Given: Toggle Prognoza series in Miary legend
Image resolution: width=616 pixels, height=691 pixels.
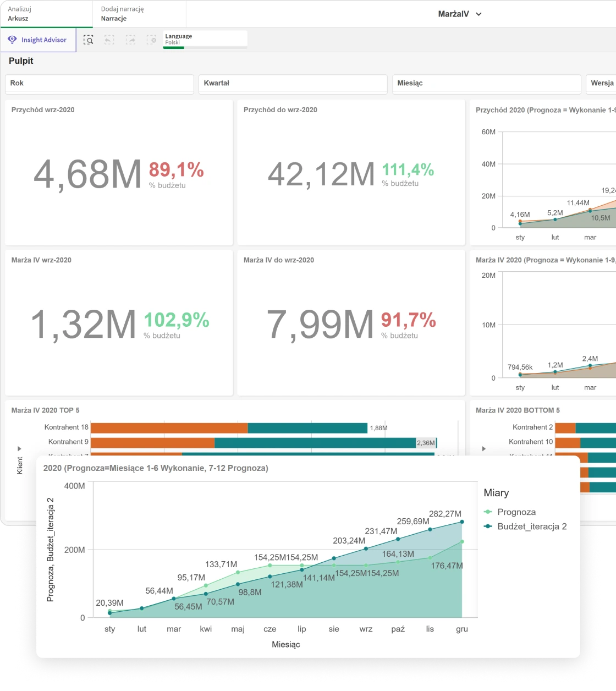Looking at the screenshot, I should tap(516, 512).
